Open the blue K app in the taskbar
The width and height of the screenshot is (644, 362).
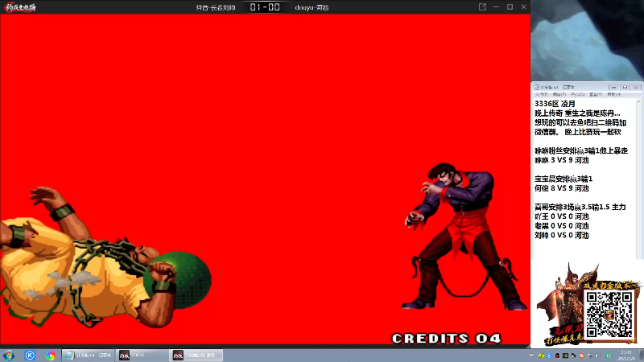pos(30,355)
